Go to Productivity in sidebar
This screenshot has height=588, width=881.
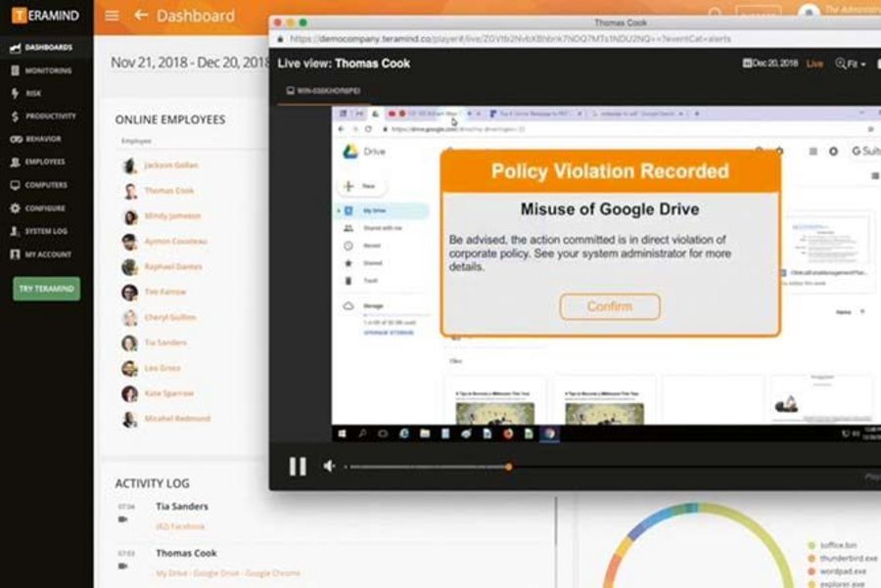coord(43,116)
